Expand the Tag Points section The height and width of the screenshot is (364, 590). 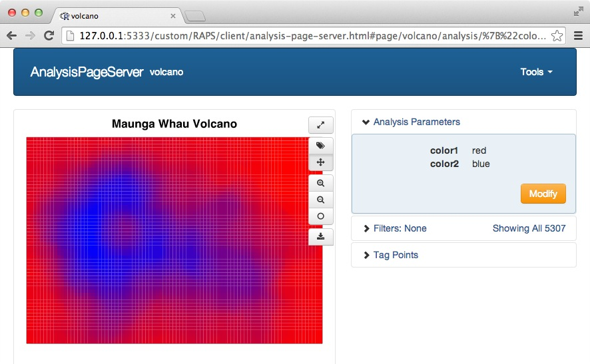(396, 255)
